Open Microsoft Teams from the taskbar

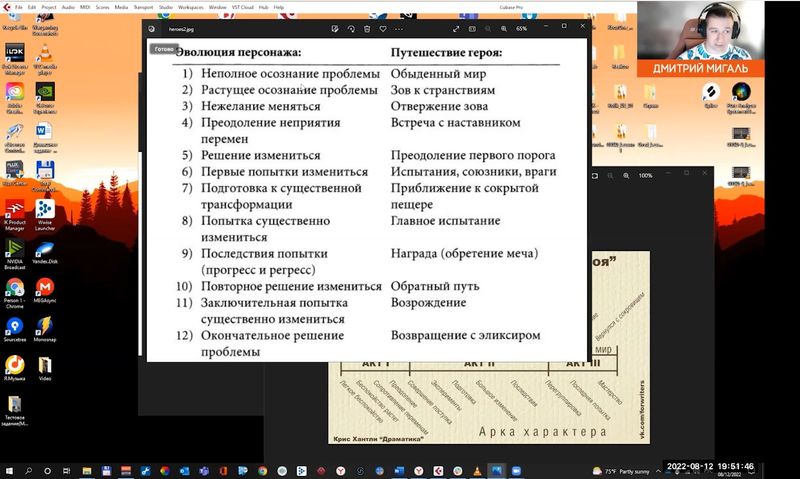click(204, 471)
